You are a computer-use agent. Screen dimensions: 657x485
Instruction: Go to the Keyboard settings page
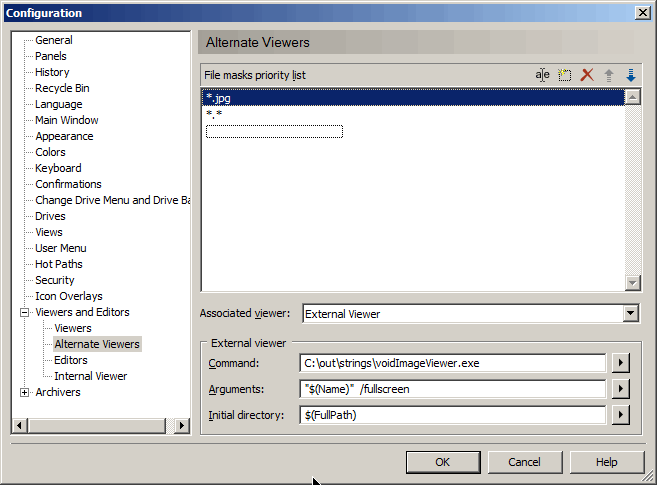click(58, 168)
